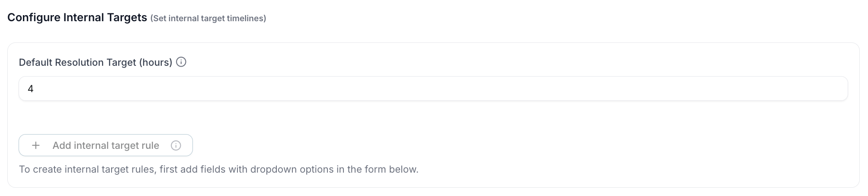Click info icon inside Add internal target rule

click(x=176, y=145)
